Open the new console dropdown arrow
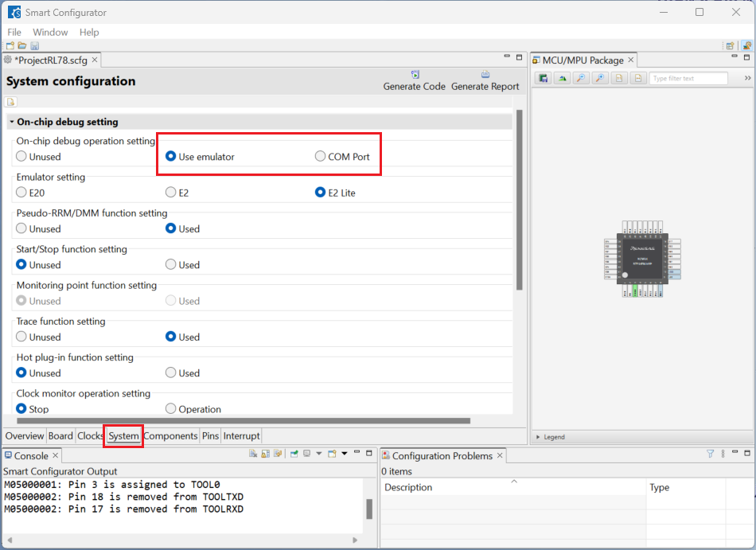 tap(345, 454)
